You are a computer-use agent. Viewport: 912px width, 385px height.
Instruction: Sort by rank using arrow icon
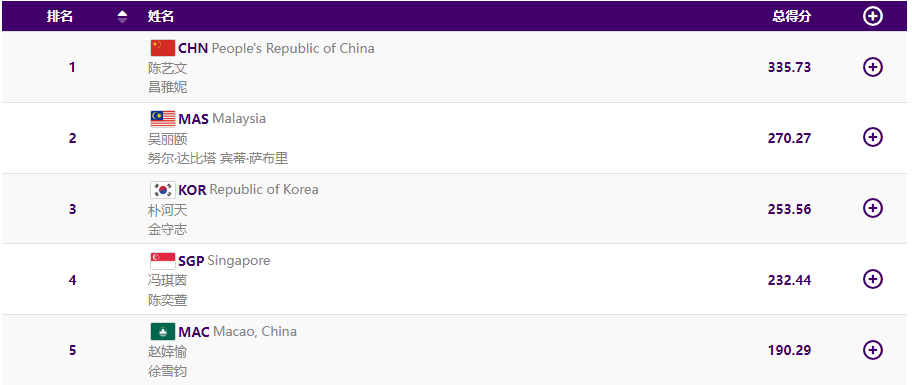pos(122,17)
